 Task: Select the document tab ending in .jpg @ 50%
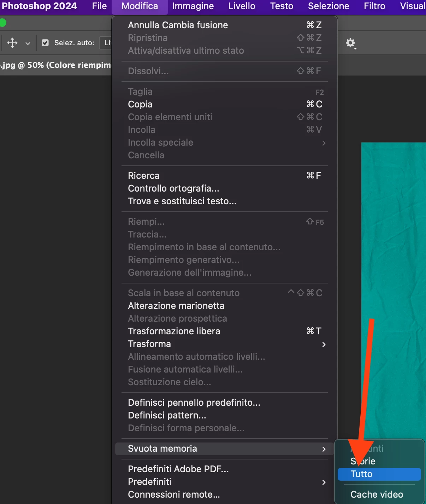[x=55, y=65]
